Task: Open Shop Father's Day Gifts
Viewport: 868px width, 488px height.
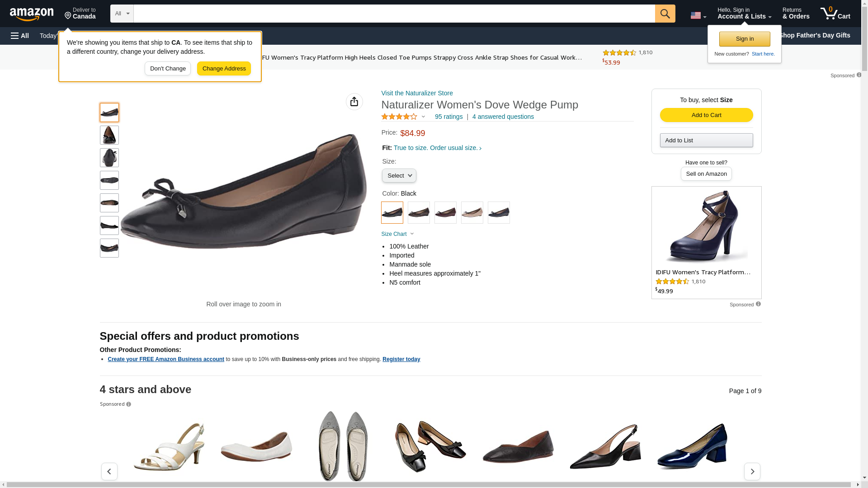Action: pos(814,35)
